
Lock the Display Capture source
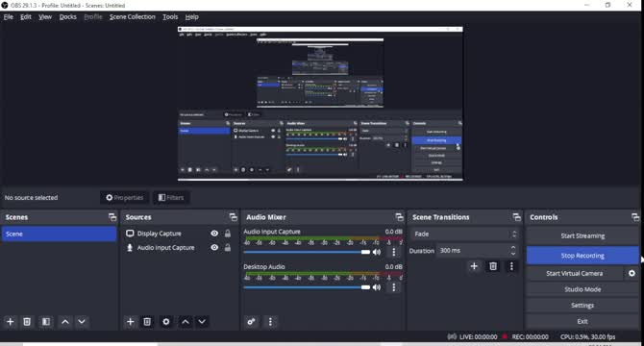228,234
